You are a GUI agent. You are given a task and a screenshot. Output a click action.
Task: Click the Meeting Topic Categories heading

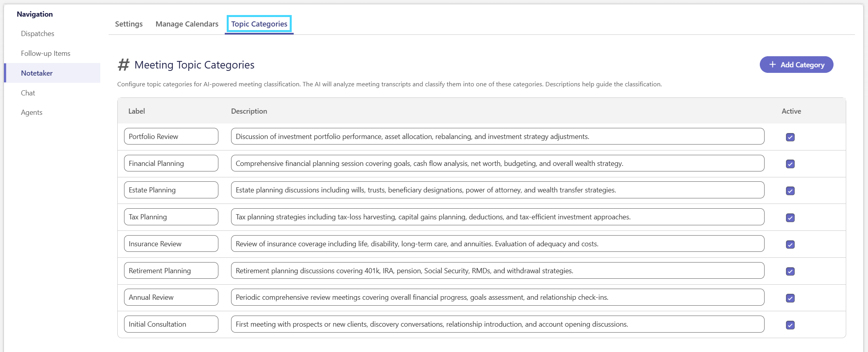tap(194, 65)
